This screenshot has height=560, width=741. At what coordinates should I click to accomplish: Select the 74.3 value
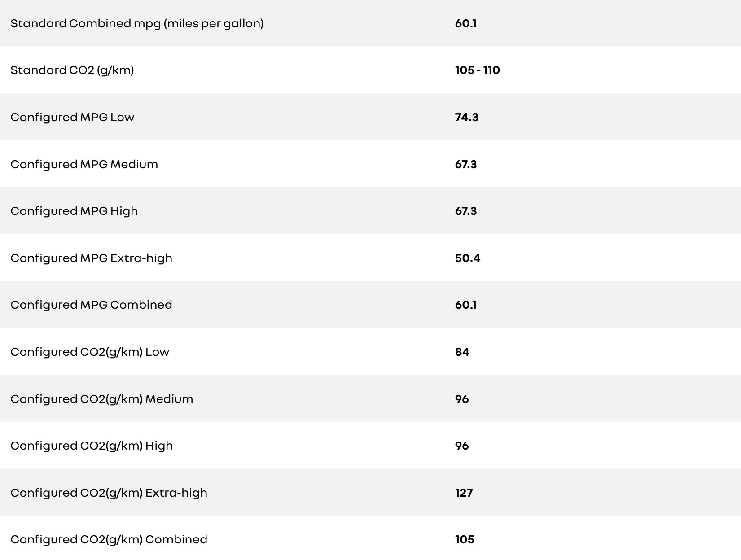click(466, 117)
